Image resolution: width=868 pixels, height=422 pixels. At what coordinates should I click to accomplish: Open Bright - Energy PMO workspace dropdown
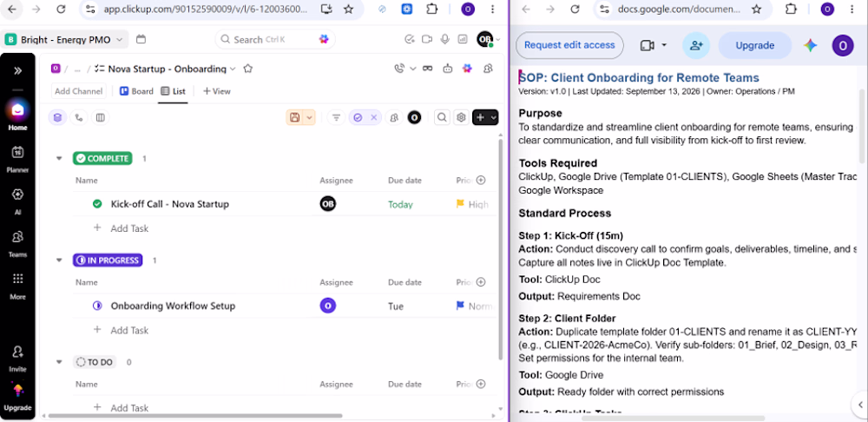(66, 39)
